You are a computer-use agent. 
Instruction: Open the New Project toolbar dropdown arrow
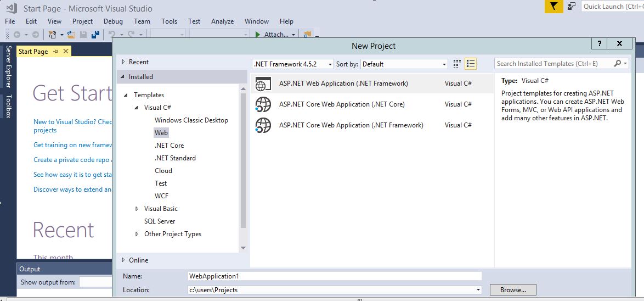[x=62, y=35]
